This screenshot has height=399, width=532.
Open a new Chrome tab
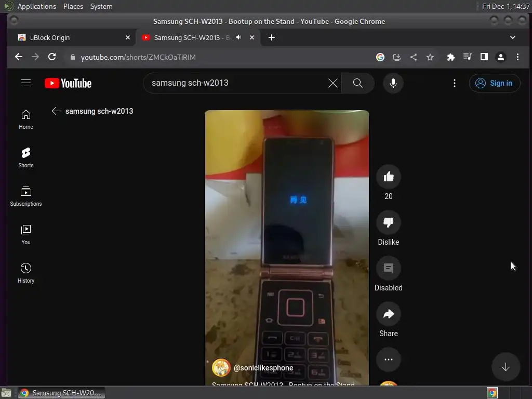[x=271, y=37]
